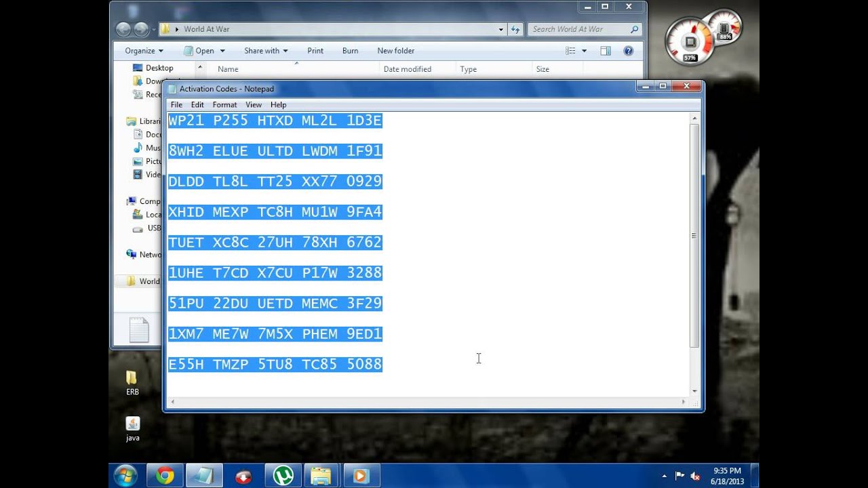Click the navigation pane scroll up arrow
The width and height of the screenshot is (868, 488).
[199, 68]
